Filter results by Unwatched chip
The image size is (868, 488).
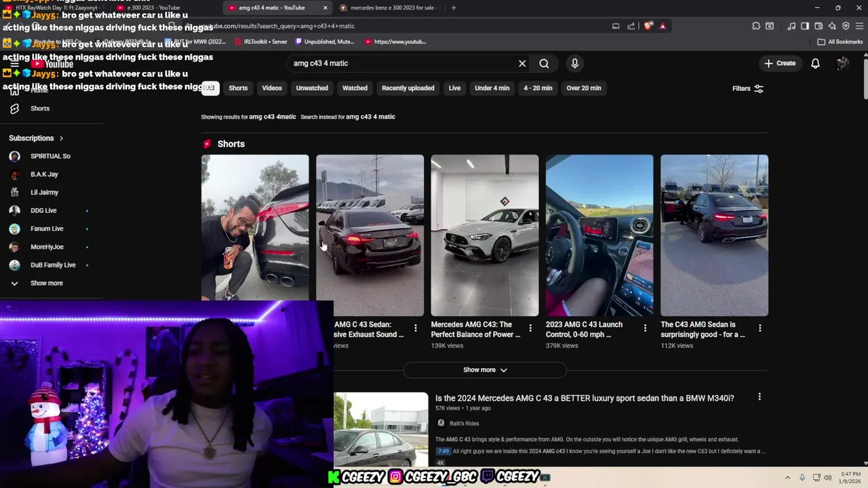(312, 88)
